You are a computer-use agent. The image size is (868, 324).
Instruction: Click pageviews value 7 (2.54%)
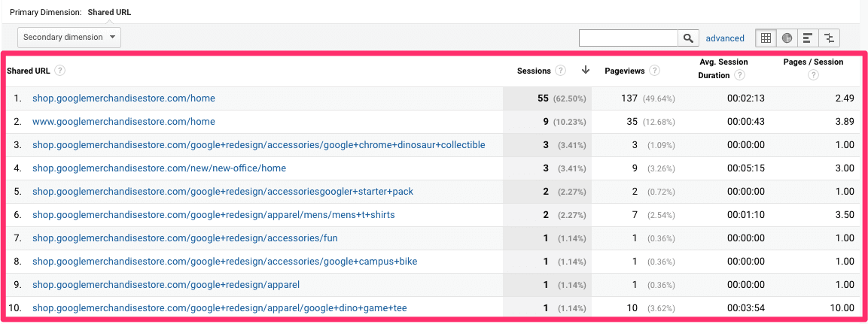(655, 214)
